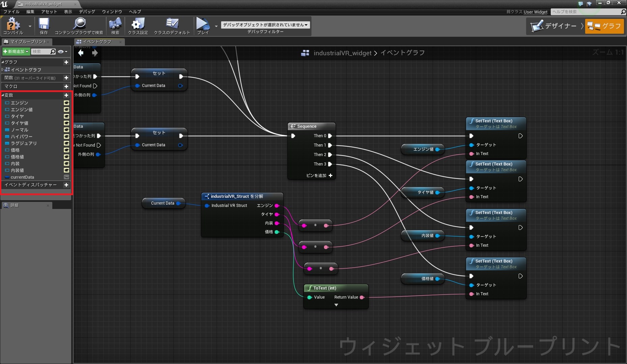Open Find in Content Browser

79,26
